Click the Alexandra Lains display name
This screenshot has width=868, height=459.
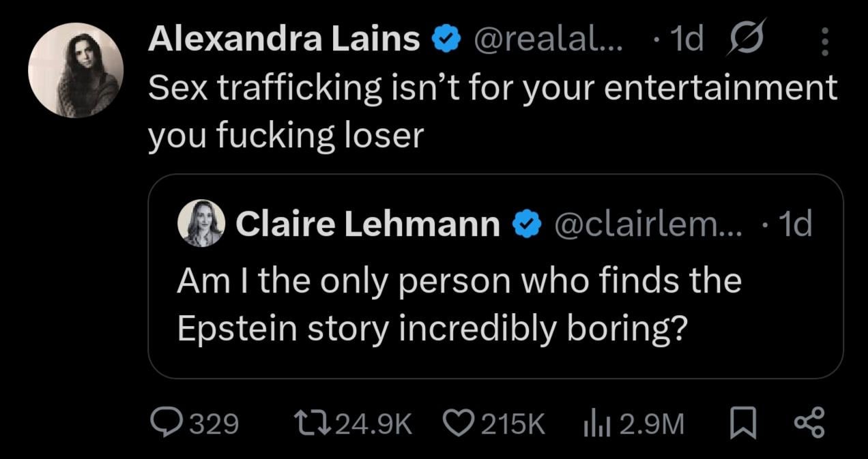(x=284, y=41)
